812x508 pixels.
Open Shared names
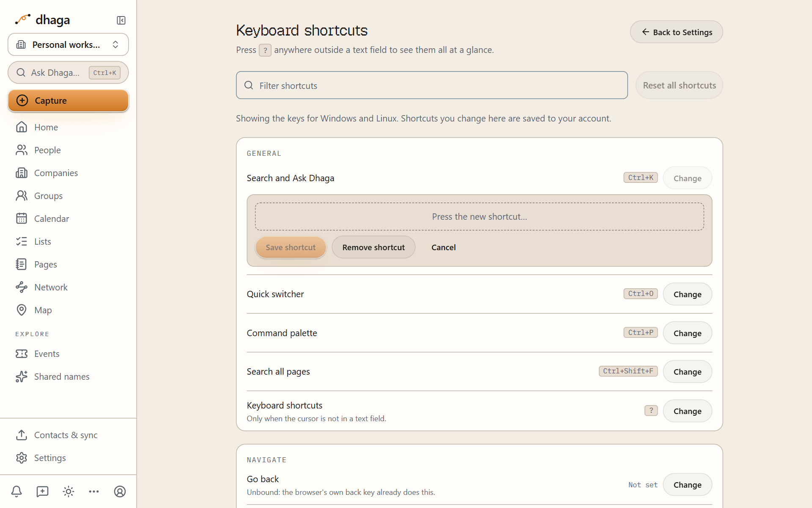click(x=68, y=376)
